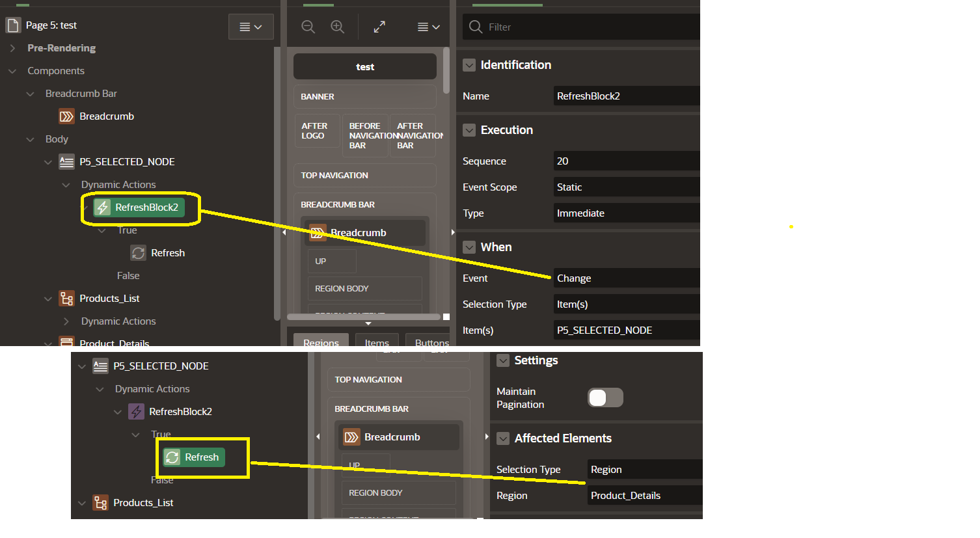
Task: Select the Breadcrumb node under Breadcrumb Bar
Action: click(x=106, y=116)
